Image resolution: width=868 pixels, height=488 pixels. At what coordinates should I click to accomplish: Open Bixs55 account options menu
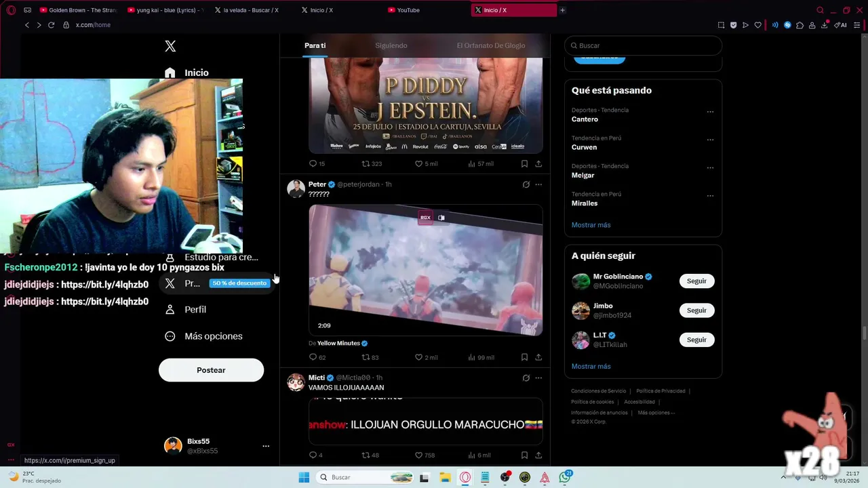tap(266, 446)
